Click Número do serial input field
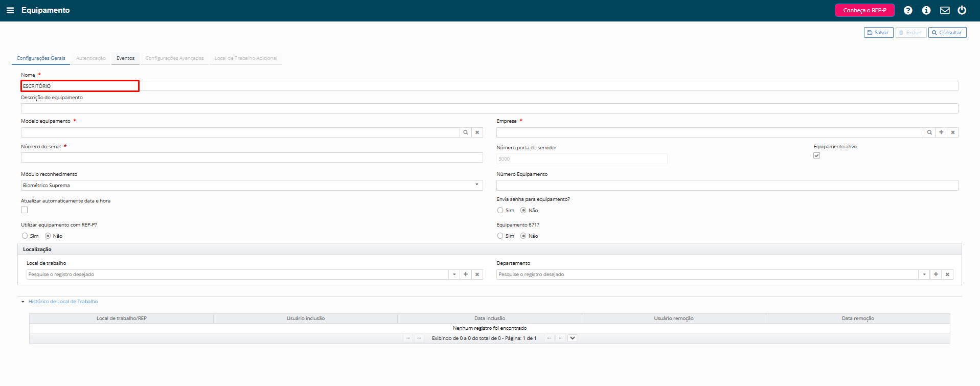The image size is (980, 386). coord(252,157)
